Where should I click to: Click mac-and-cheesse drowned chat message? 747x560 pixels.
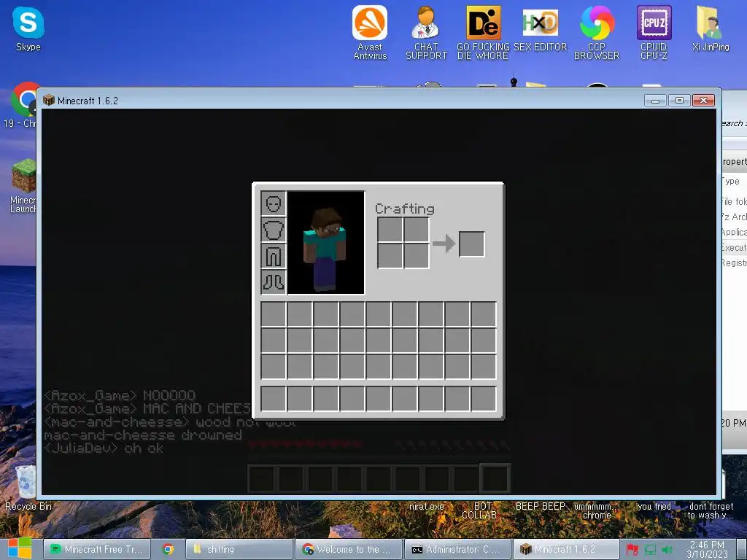point(143,435)
